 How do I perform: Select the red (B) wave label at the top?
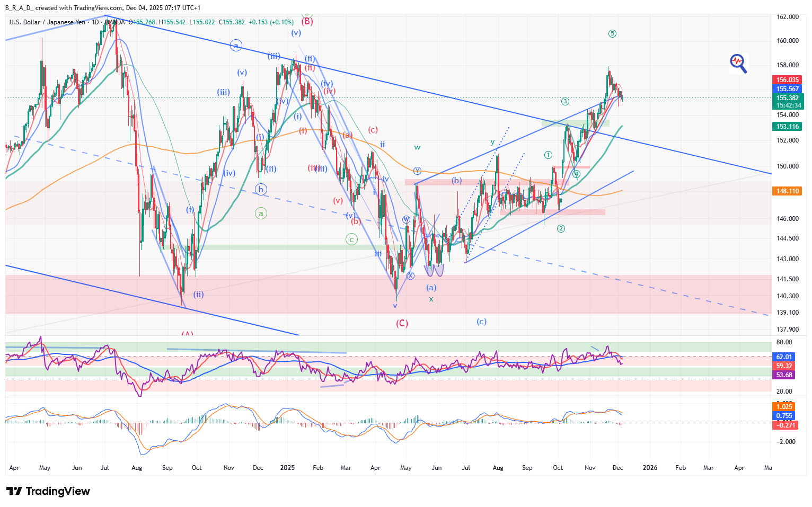click(307, 22)
